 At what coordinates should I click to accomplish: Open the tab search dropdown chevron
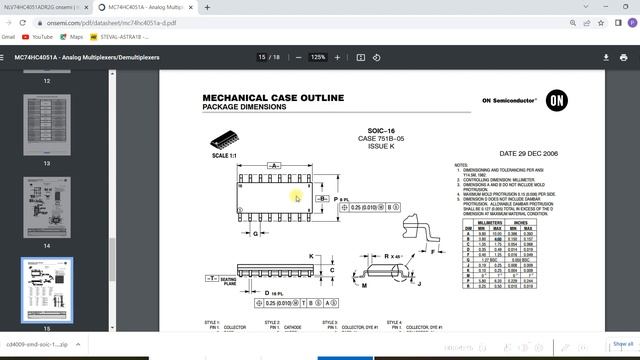[x=586, y=7]
